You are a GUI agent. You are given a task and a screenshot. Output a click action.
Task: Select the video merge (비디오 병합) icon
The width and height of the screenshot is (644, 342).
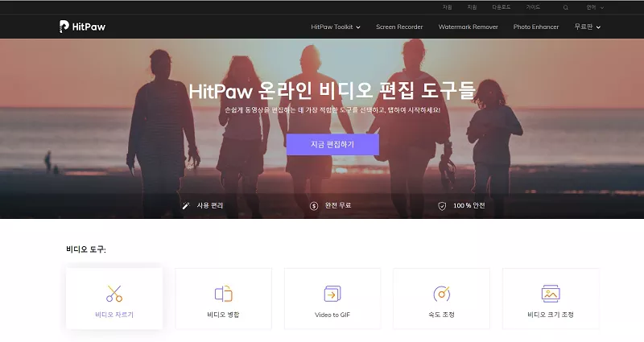pyautogui.click(x=223, y=294)
